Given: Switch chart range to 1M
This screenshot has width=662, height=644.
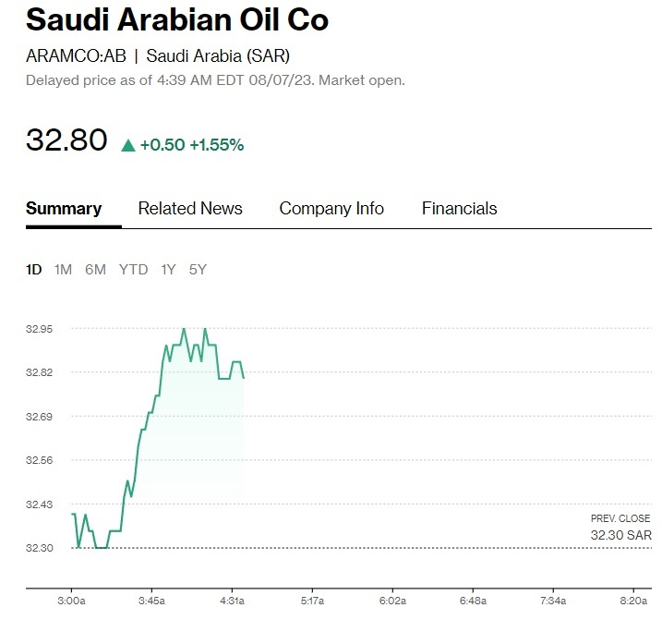Looking at the screenshot, I should [63, 270].
